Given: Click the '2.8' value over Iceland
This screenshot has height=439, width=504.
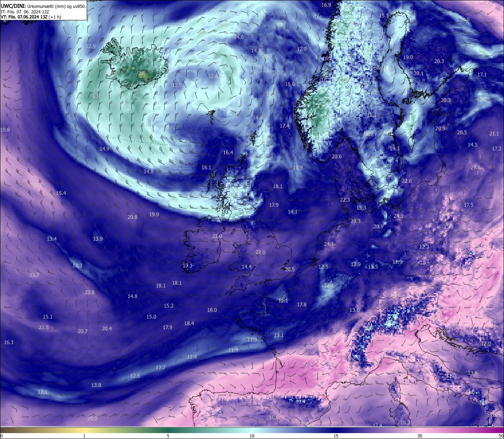Looking at the screenshot, I should point(142,74).
